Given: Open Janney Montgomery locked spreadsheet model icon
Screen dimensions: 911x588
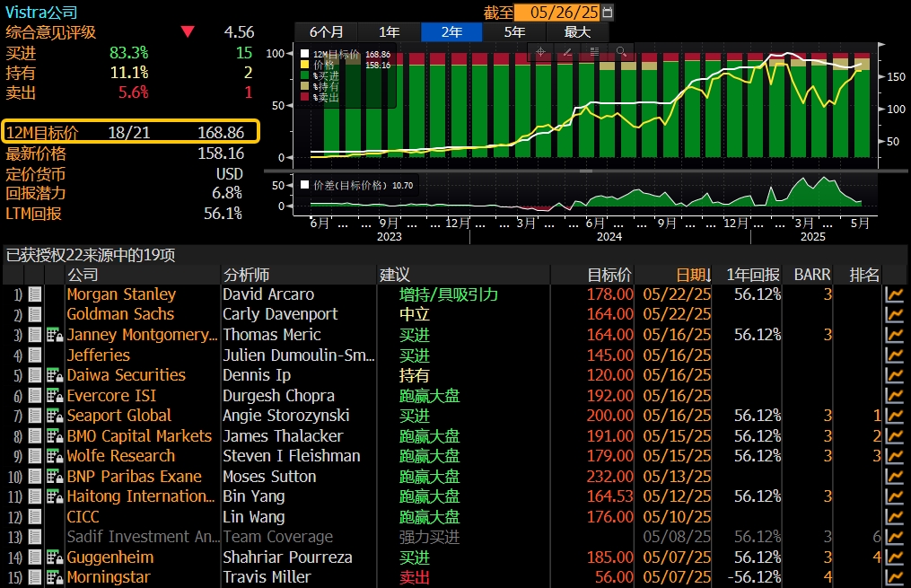Looking at the screenshot, I should (x=55, y=335).
